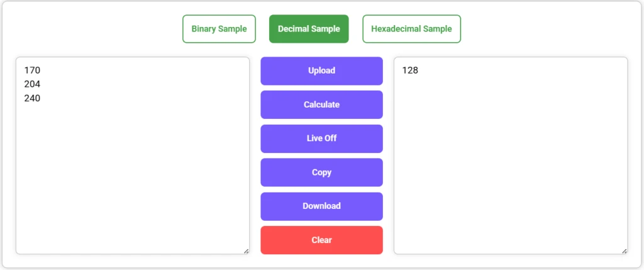
Task: Clear all input with the red button
Action: tap(321, 240)
